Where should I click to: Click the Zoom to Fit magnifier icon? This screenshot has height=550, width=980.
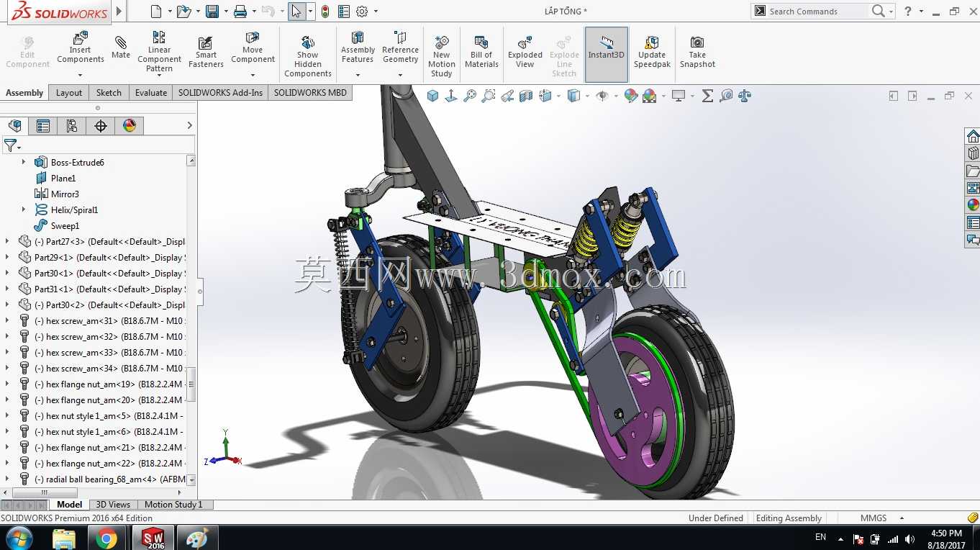[x=471, y=96]
